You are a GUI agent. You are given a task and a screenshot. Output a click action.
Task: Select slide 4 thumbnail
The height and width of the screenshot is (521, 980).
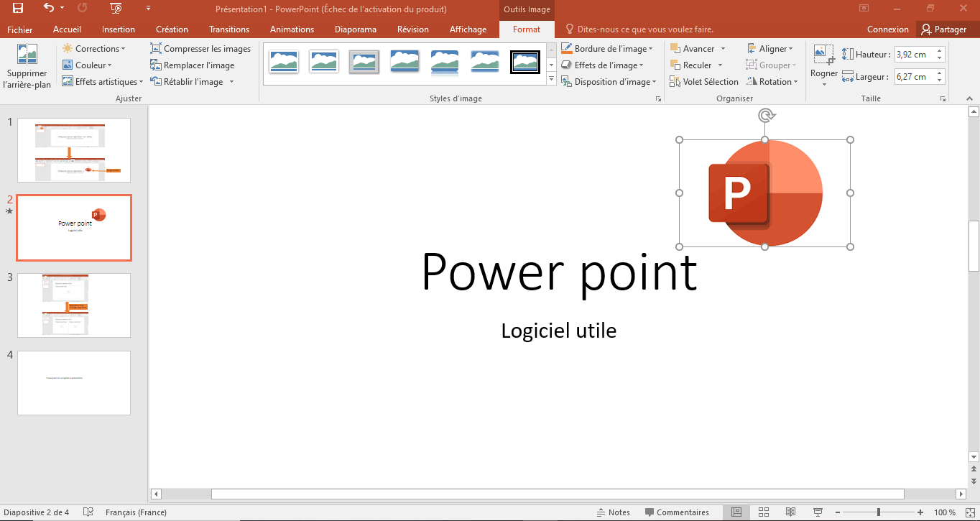point(74,383)
